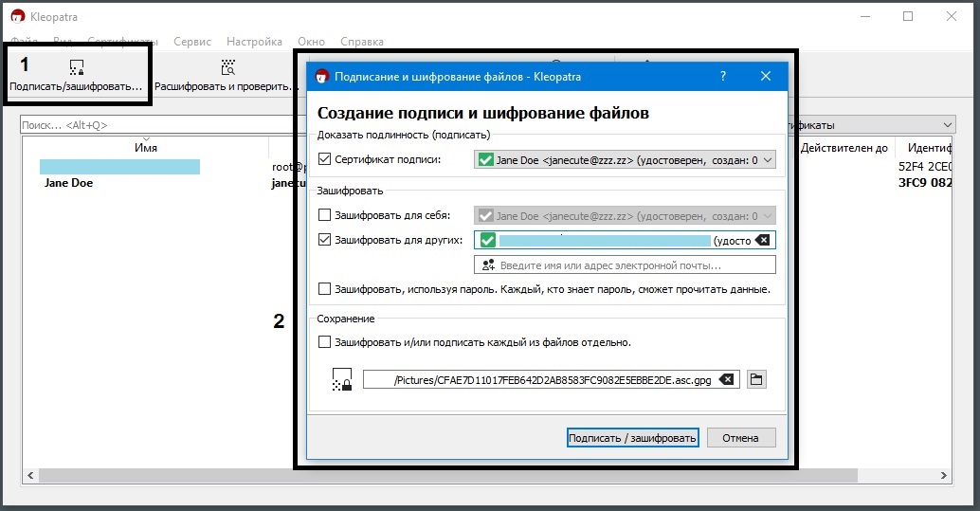Enable encrypt with password checkbox
The image size is (980, 511).
[x=324, y=289]
